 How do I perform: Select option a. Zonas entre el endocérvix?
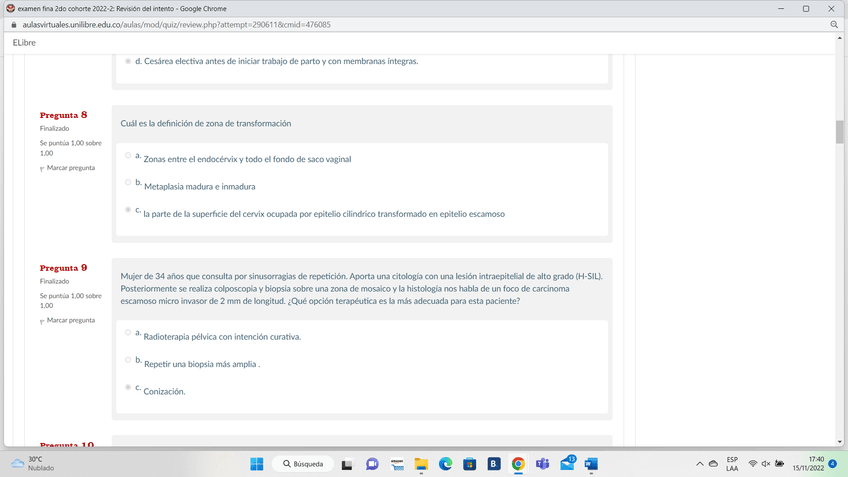point(128,156)
